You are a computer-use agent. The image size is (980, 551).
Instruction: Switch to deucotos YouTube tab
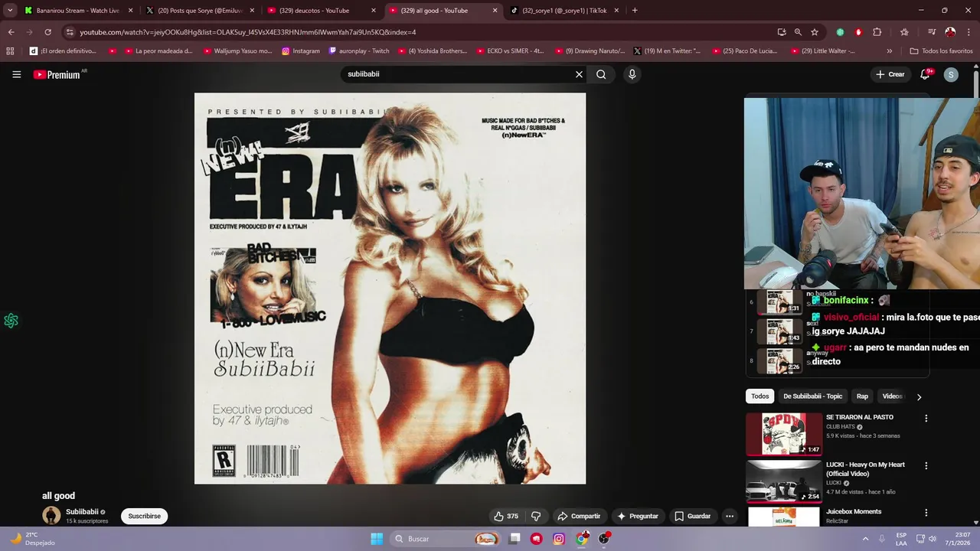(320, 11)
